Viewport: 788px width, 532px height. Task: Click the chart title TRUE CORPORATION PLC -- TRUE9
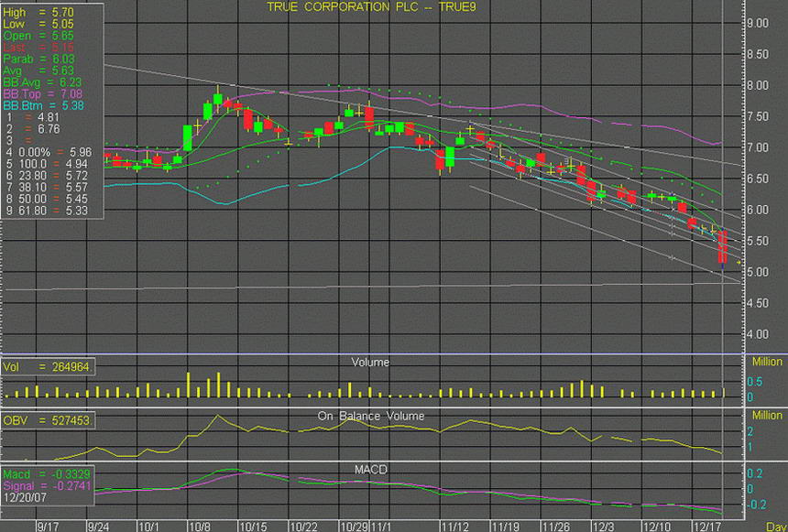(371, 7)
